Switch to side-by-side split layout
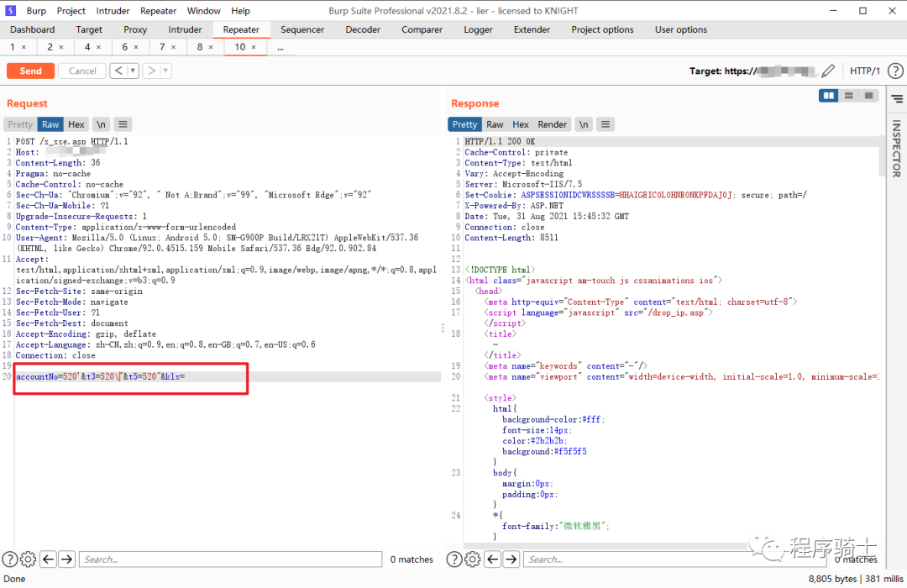This screenshot has width=907, height=588. click(830, 96)
